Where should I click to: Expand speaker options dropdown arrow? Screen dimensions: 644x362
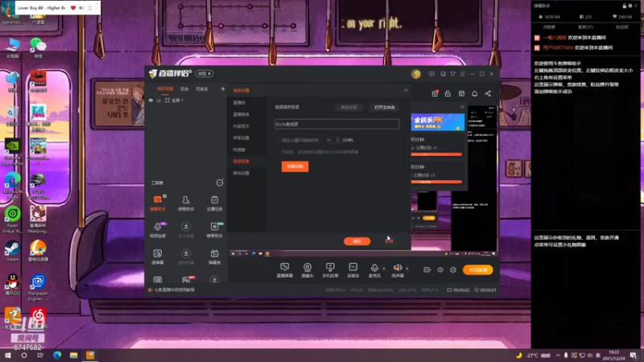click(407, 269)
